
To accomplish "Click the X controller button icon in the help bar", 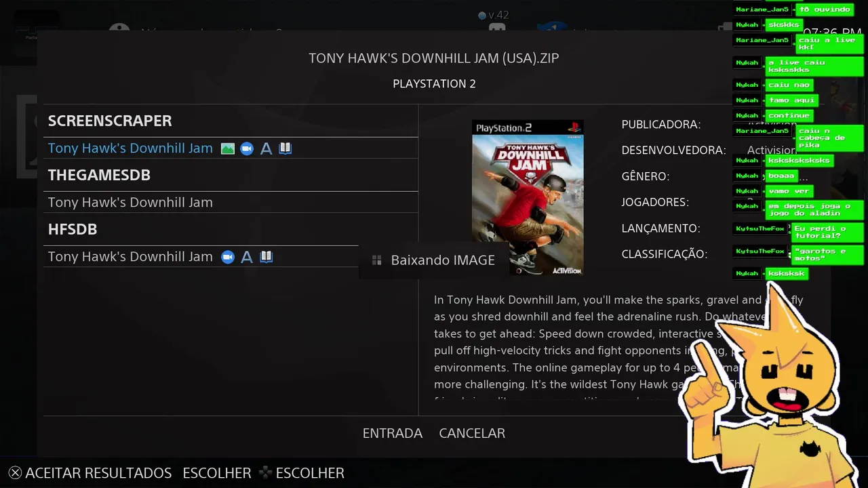I will click(x=15, y=473).
